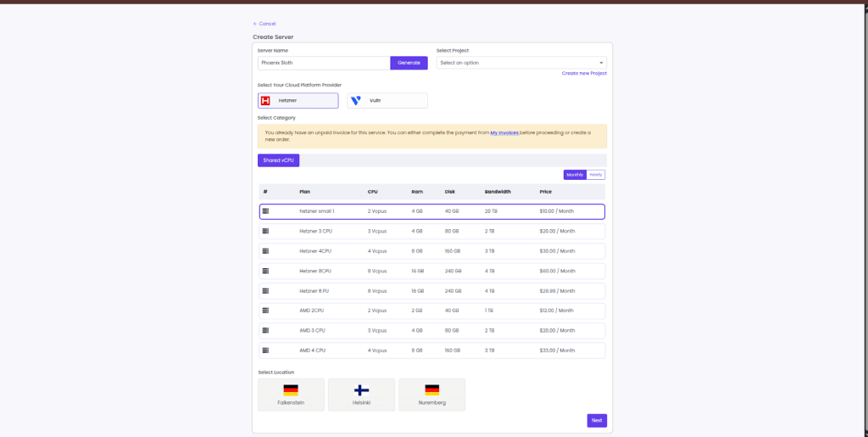Switch billing to Hourly
This screenshot has width=868, height=437.
(x=596, y=175)
